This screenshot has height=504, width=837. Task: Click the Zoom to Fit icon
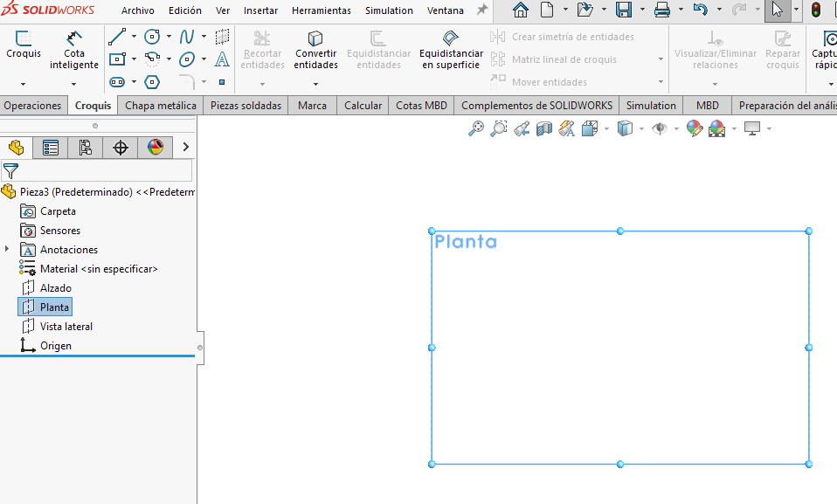475,128
